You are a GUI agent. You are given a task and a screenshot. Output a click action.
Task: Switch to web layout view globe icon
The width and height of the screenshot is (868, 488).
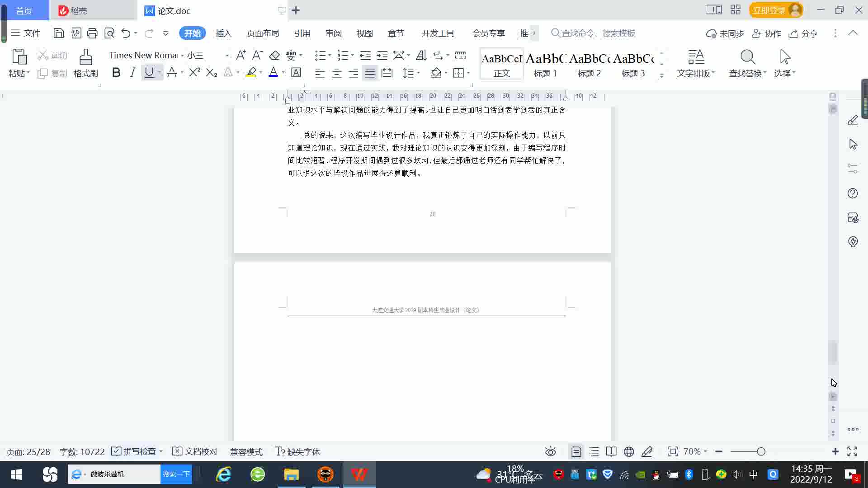629,451
